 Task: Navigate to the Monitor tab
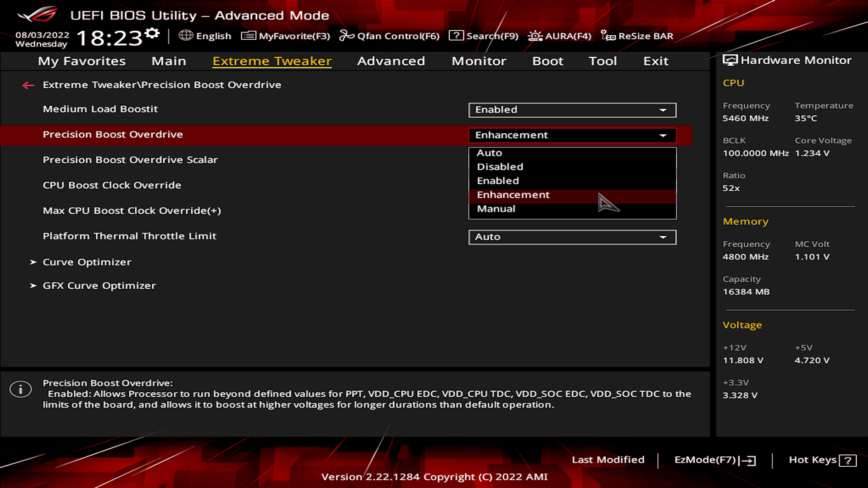click(x=479, y=60)
